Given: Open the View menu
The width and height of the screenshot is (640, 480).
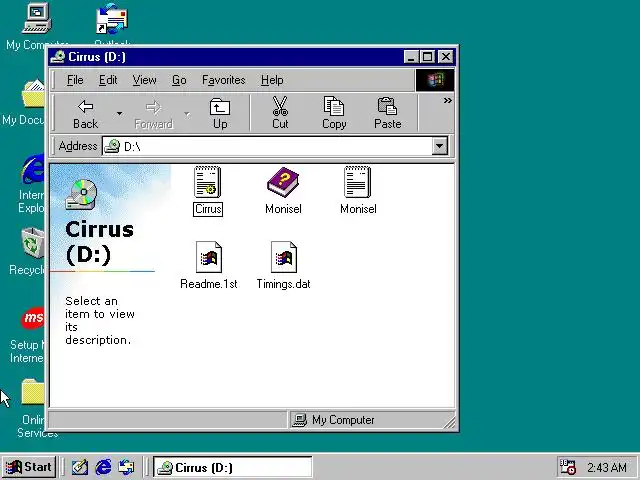Looking at the screenshot, I should tap(144, 80).
